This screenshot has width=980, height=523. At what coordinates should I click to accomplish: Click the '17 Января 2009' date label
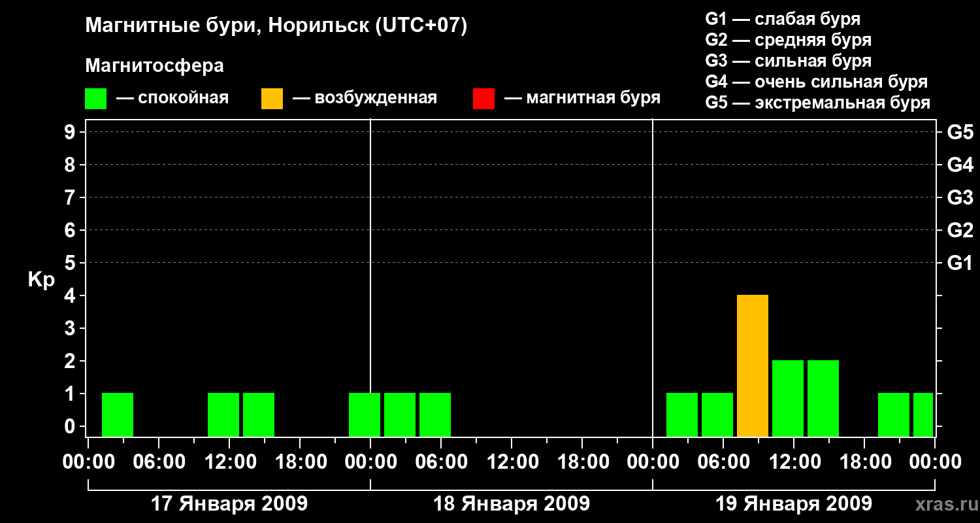tap(229, 504)
